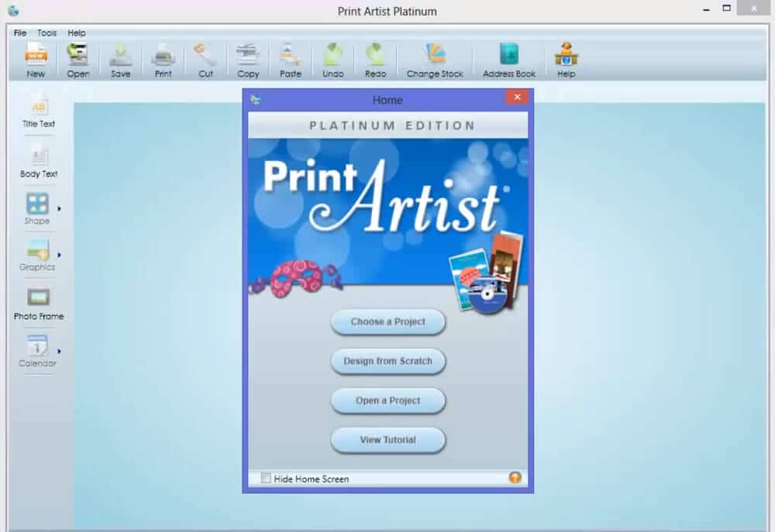Minimize the Print Artist Platinum window

[706, 9]
